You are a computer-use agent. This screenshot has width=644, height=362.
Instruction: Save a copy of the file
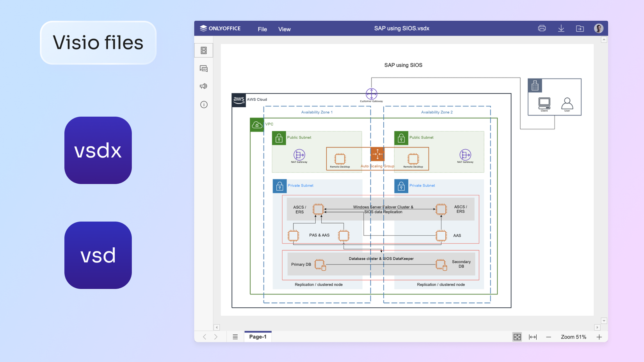pos(580,28)
